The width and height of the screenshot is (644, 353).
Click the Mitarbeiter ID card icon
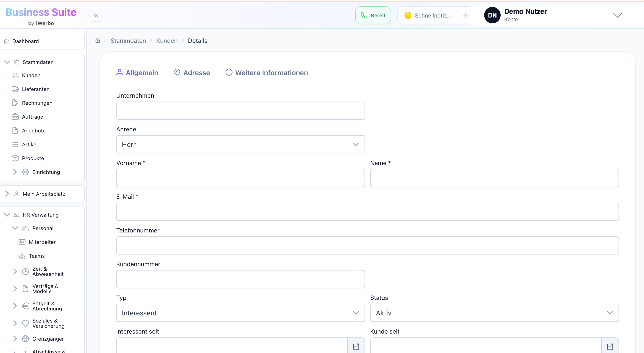tap(22, 242)
